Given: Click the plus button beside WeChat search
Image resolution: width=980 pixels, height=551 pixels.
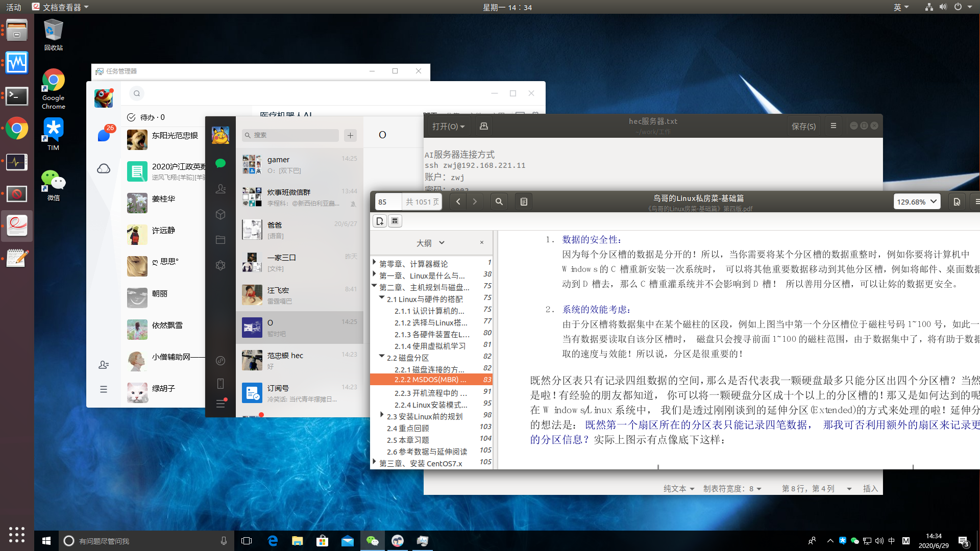Looking at the screenshot, I should [x=350, y=135].
